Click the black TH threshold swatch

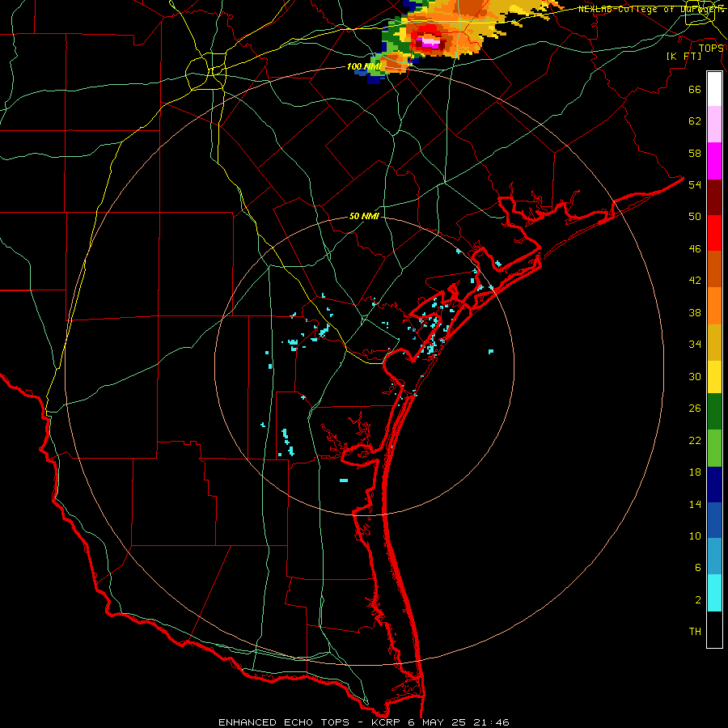pyautogui.click(x=714, y=629)
